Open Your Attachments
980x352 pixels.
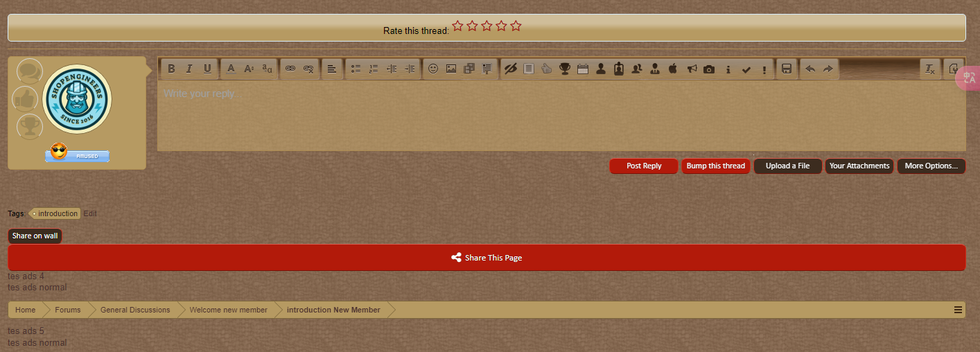[x=859, y=166]
